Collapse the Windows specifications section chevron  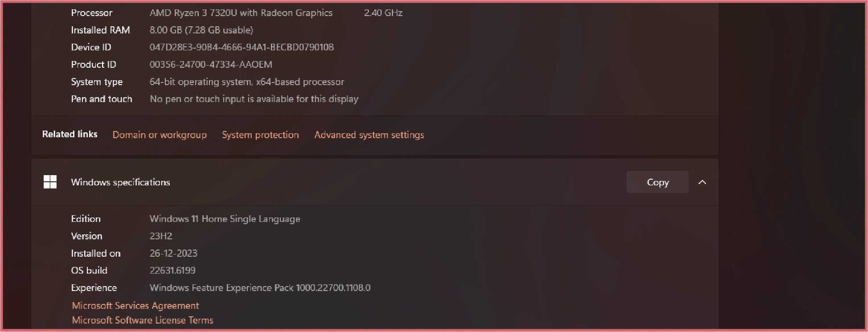(x=702, y=182)
